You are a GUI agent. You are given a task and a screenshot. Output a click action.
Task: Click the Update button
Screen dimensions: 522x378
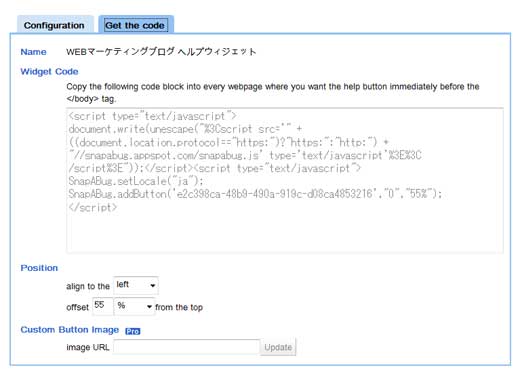coord(278,347)
